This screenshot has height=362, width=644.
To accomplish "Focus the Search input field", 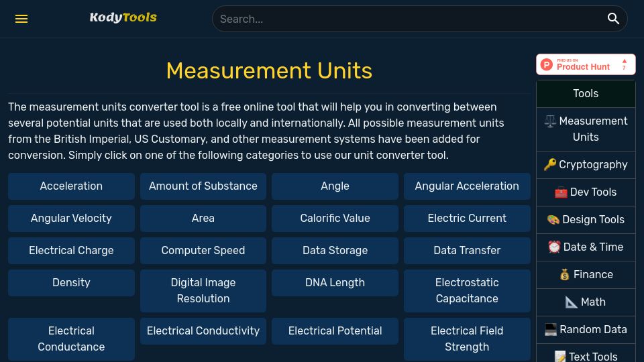I will [x=411, y=19].
